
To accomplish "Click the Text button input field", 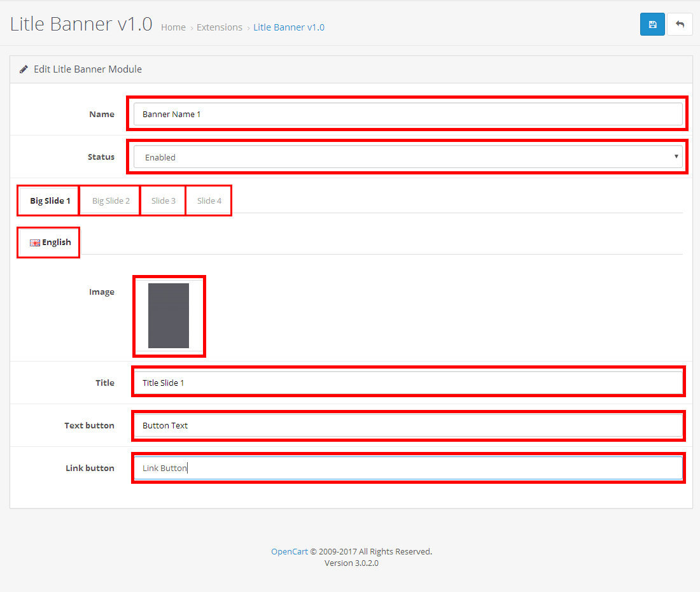I will coord(407,425).
